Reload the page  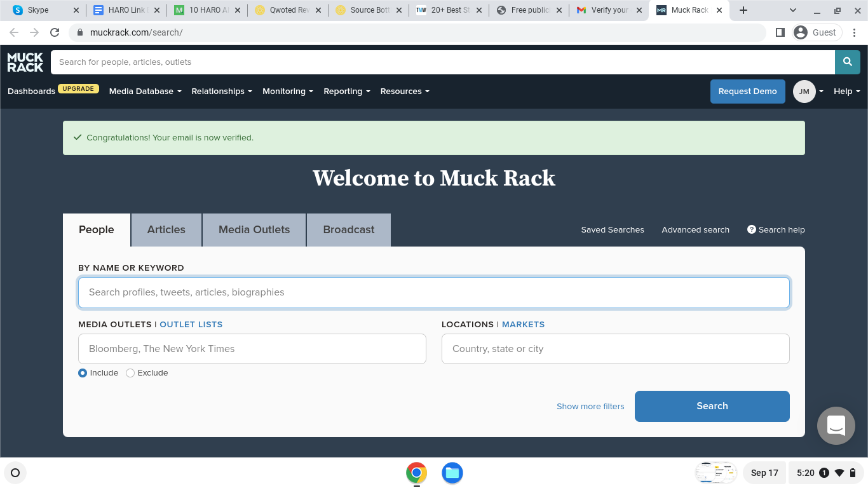point(55,32)
